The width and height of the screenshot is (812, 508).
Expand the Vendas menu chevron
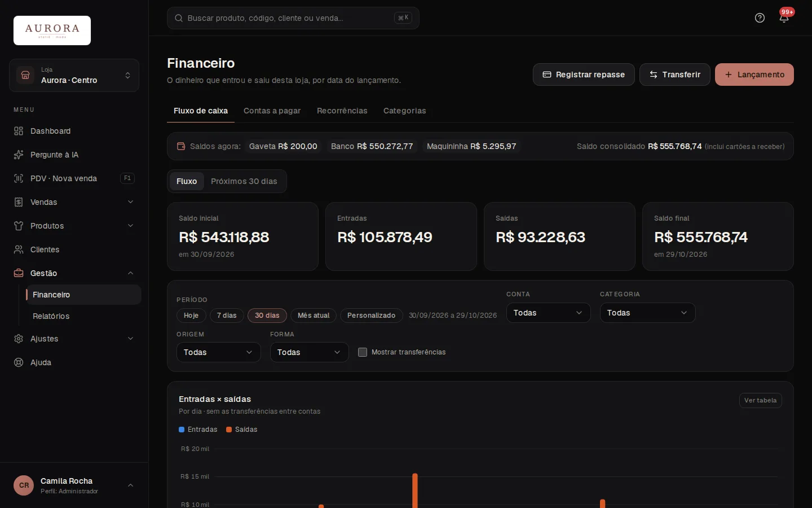tap(131, 202)
